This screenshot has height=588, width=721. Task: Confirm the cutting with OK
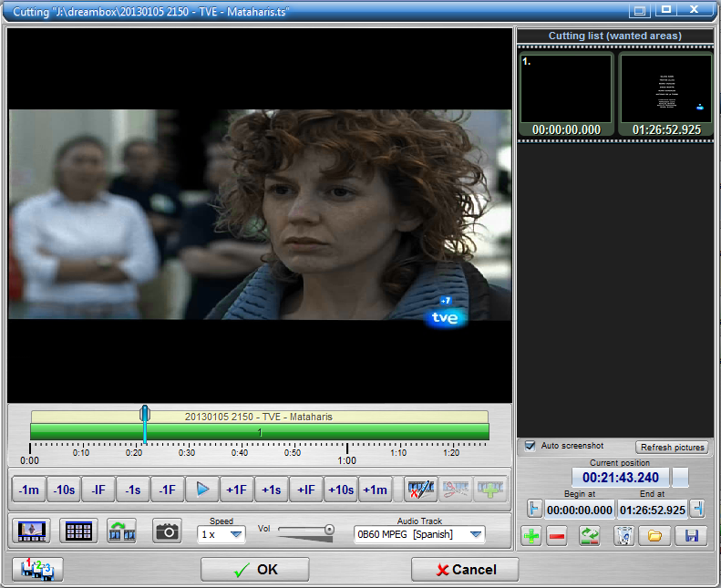point(254,570)
